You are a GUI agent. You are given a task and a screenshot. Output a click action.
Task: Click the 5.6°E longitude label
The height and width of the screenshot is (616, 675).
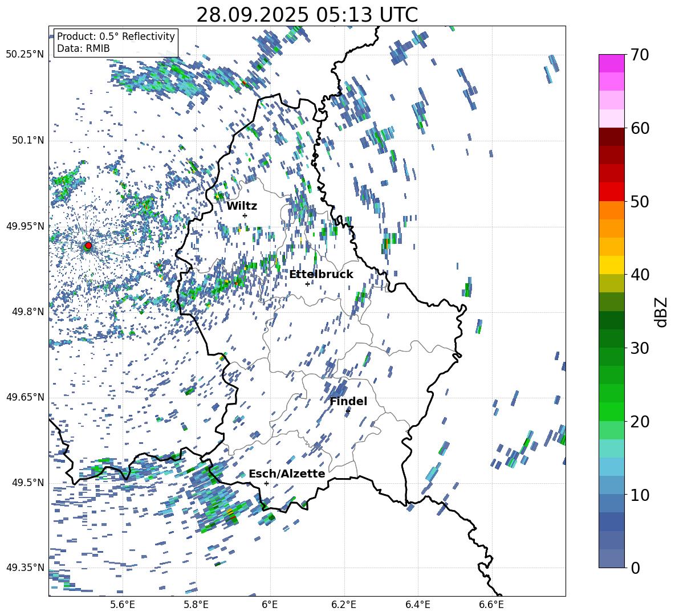[123, 605]
